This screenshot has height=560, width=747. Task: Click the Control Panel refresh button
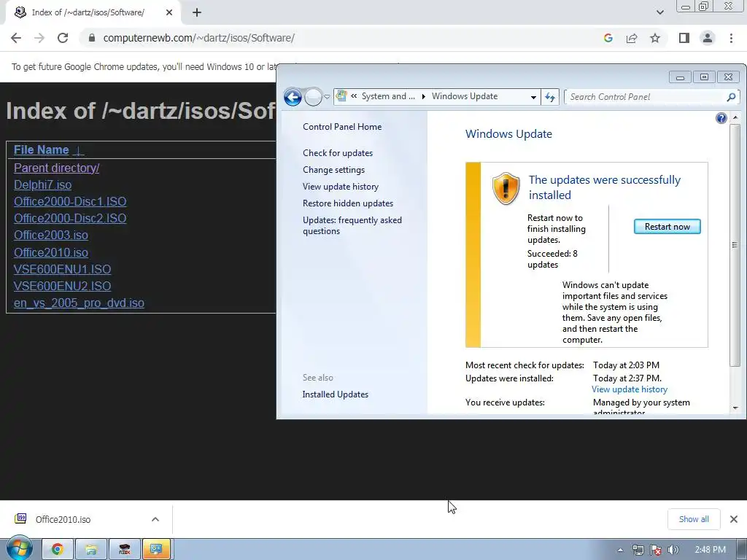(550, 97)
